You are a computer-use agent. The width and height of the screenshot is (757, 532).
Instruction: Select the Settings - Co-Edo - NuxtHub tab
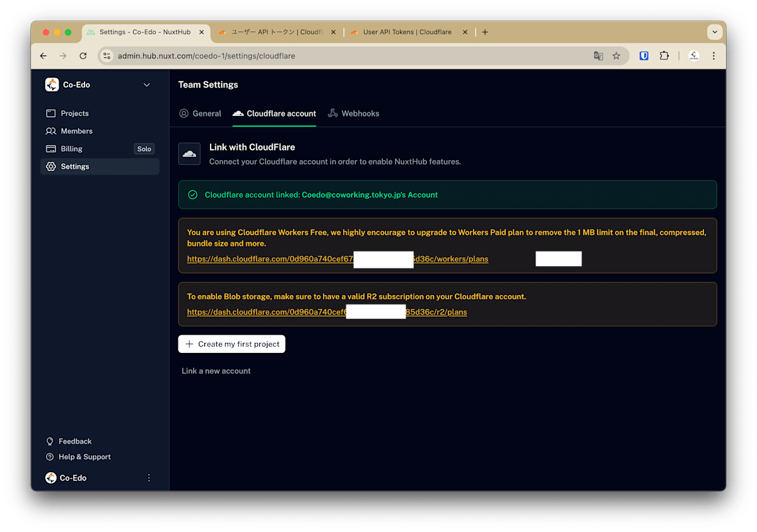pos(145,32)
